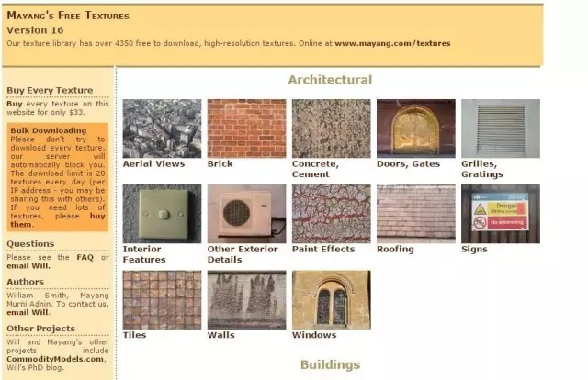Open the Windows texture thumbnail
This screenshot has height=380, width=588.
(332, 300)
